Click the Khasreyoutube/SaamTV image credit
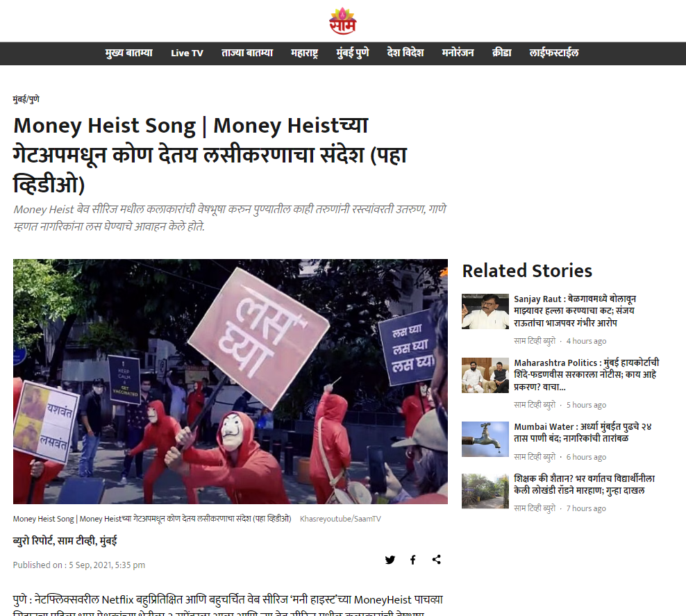This screenshot has height=616, width=686. (x=340, y=519)
